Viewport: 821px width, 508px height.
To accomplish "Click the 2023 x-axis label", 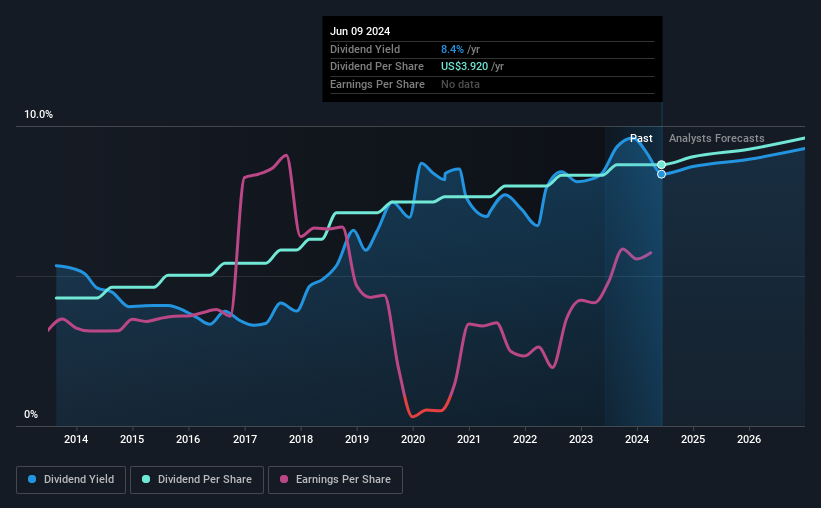I will coord(581,439).
